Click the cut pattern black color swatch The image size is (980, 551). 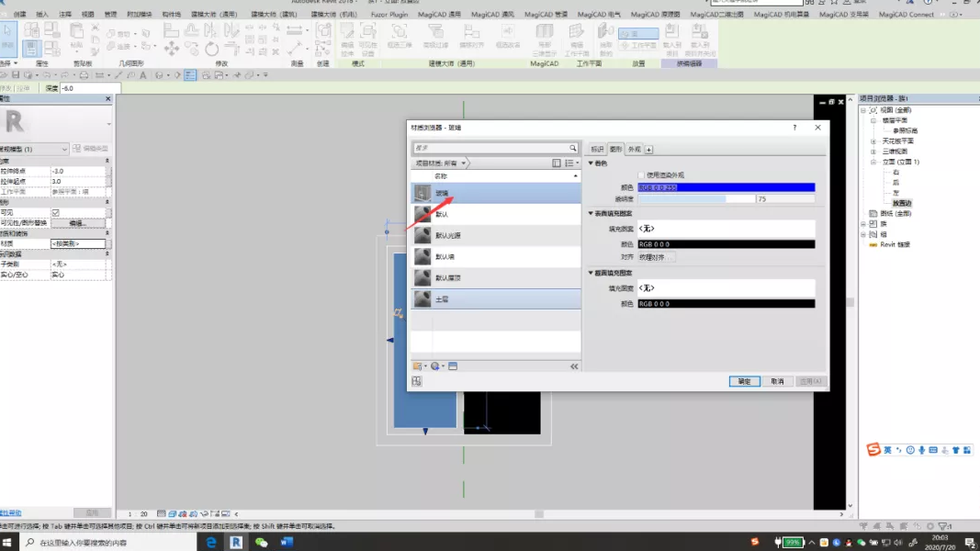727,304
